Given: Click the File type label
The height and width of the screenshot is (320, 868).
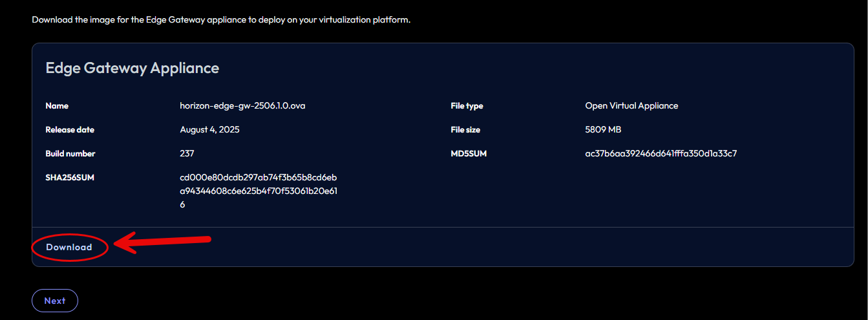Looking at the screenshot, I should pyautogui.click(x=467, y=105).
